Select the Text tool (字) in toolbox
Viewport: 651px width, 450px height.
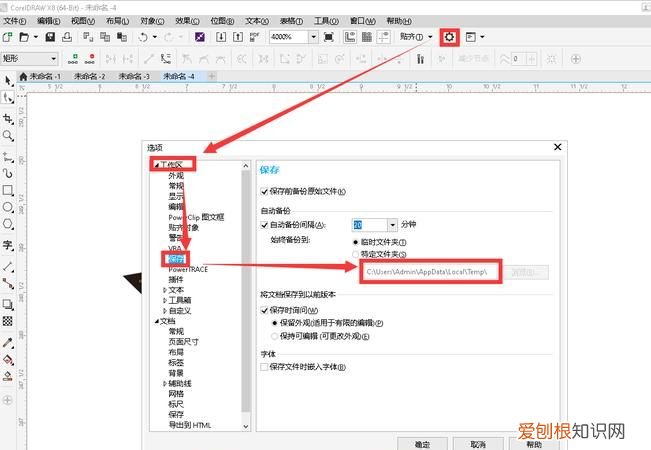(8, 245)
